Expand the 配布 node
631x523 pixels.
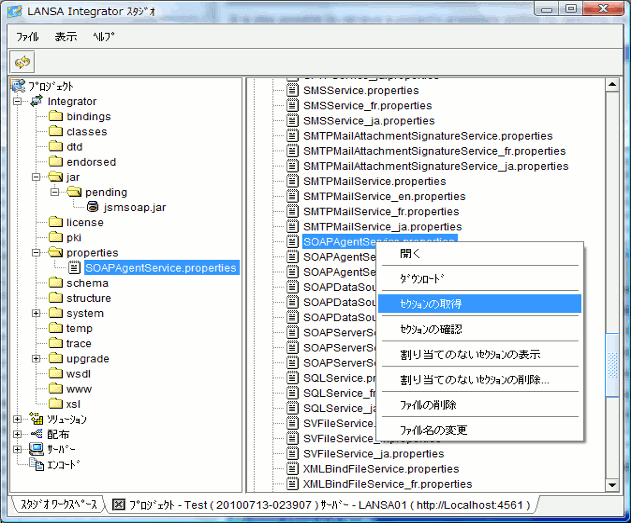(x=17, y=434)
